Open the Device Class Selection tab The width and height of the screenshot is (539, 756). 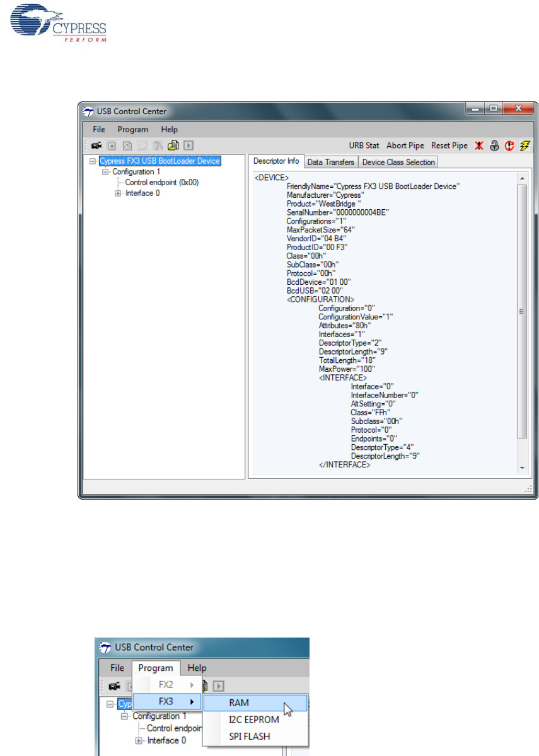[x=398, y=163]
